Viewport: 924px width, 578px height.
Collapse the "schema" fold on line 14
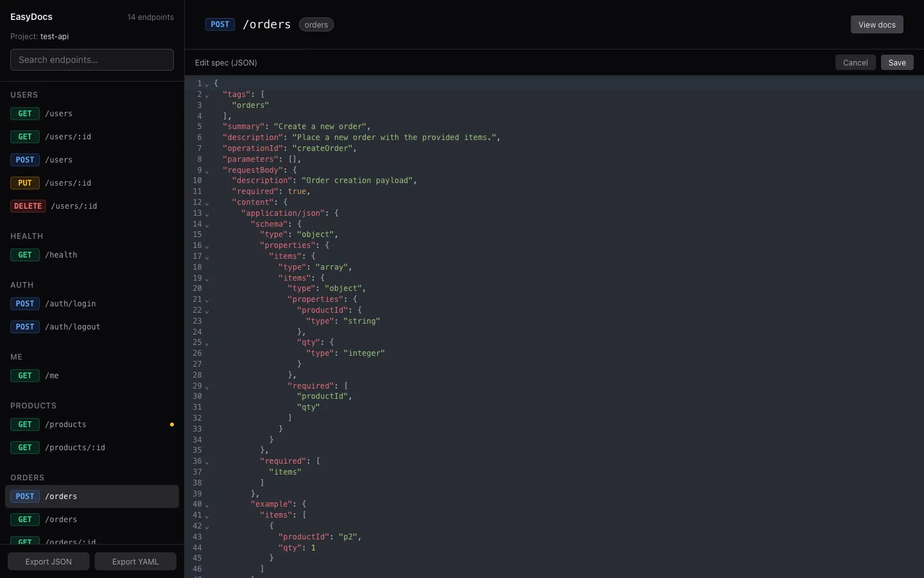click(x=207, y=225)
